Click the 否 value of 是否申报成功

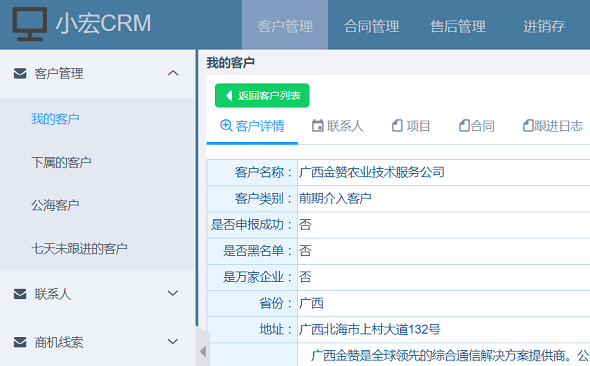pyautogui.click(x=305, y=225)
